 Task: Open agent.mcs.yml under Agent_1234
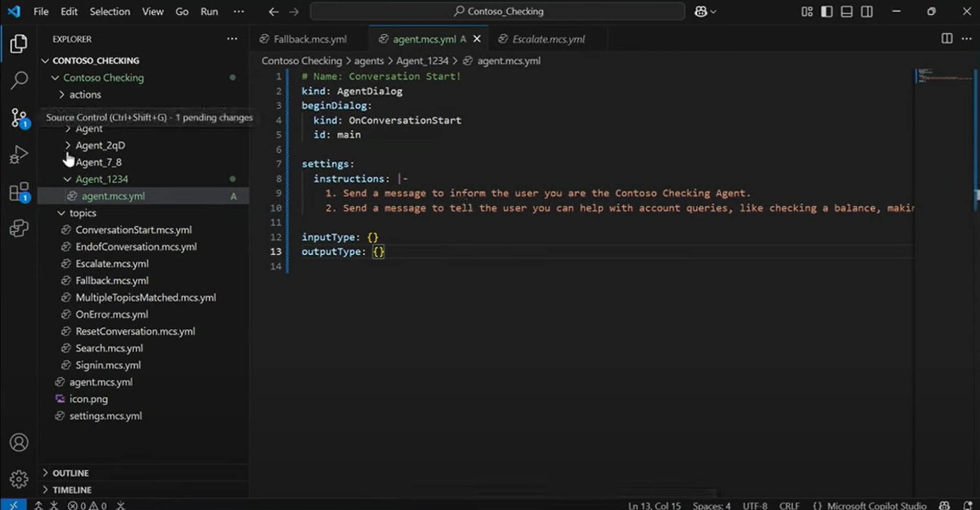113,196
